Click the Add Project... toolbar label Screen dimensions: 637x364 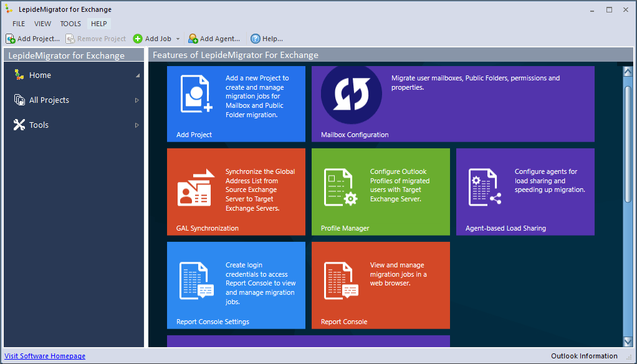pos(39,39)
